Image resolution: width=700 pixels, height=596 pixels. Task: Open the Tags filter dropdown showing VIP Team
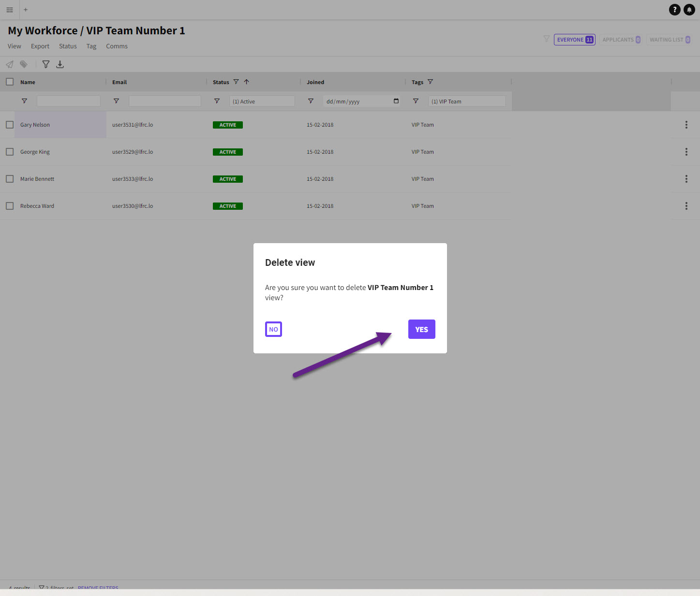tap(466, 102)
